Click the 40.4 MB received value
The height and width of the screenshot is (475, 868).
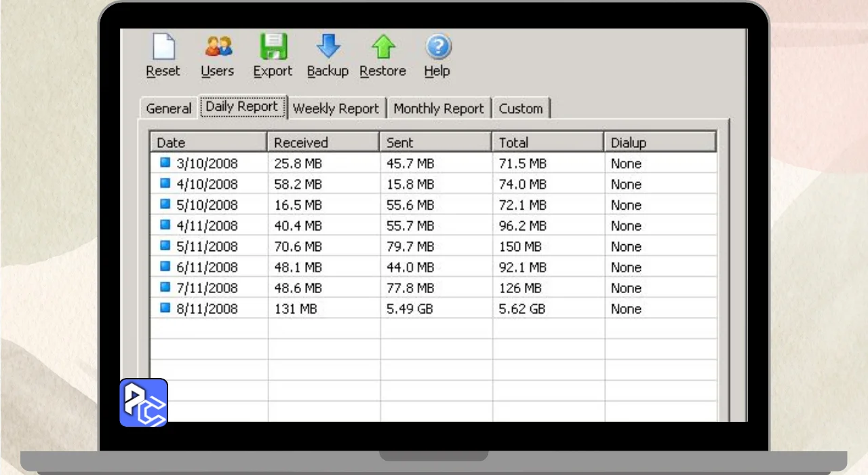point(298,226)
